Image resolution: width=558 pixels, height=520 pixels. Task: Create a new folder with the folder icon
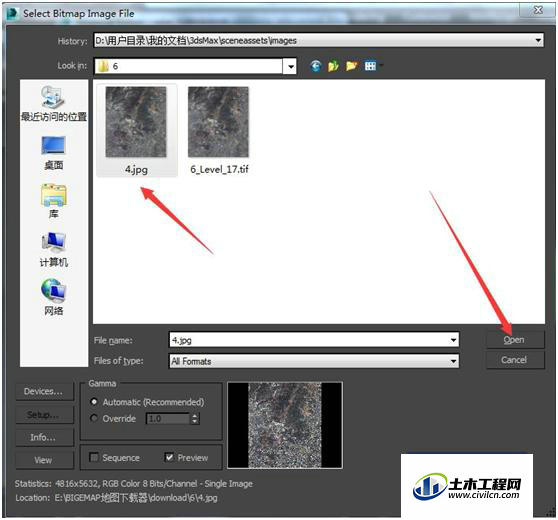[x=352, y=66]
